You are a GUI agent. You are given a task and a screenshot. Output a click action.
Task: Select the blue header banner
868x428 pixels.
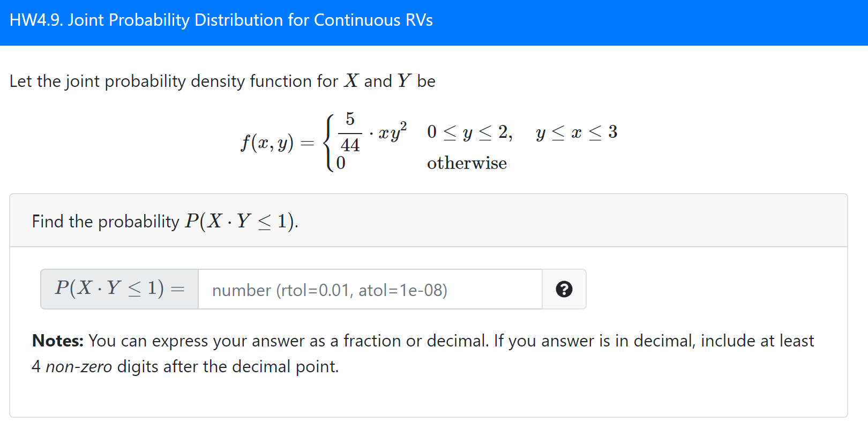click(x=434, y=20)
